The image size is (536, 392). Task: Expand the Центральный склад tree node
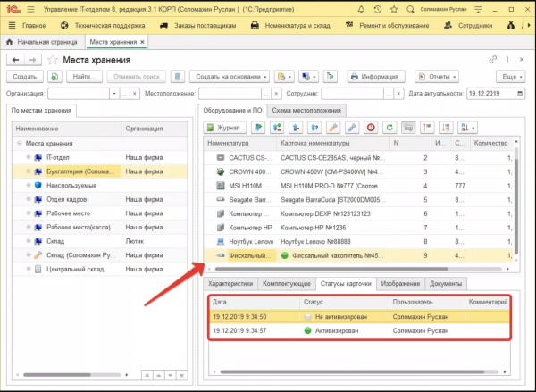click(x=29, y=269)
